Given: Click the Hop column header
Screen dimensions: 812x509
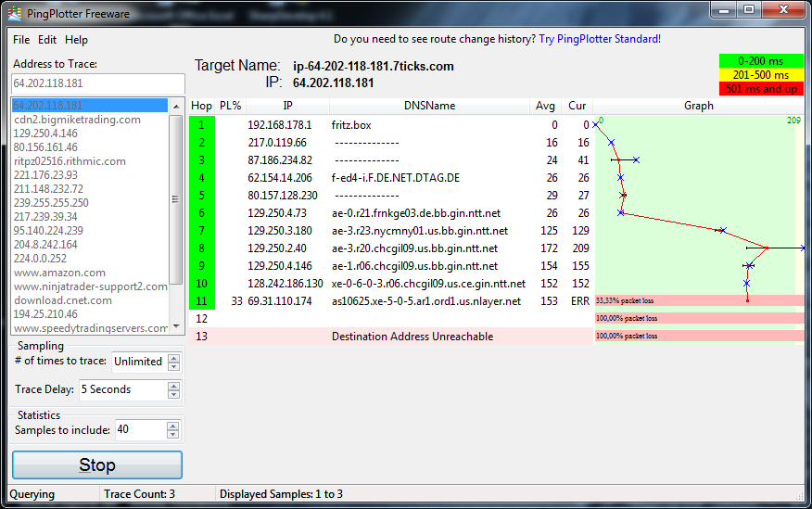Looking at the screenshot, I should click(201, 106).
